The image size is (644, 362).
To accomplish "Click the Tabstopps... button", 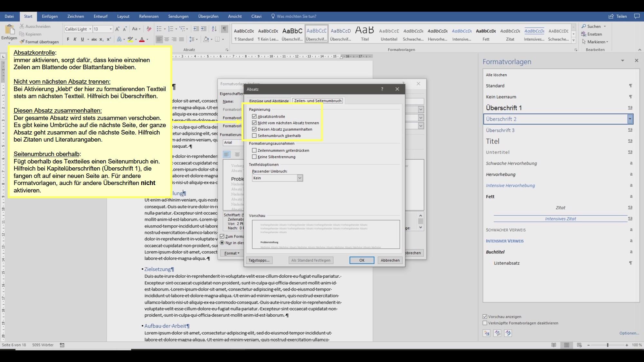I will (259, 260).
